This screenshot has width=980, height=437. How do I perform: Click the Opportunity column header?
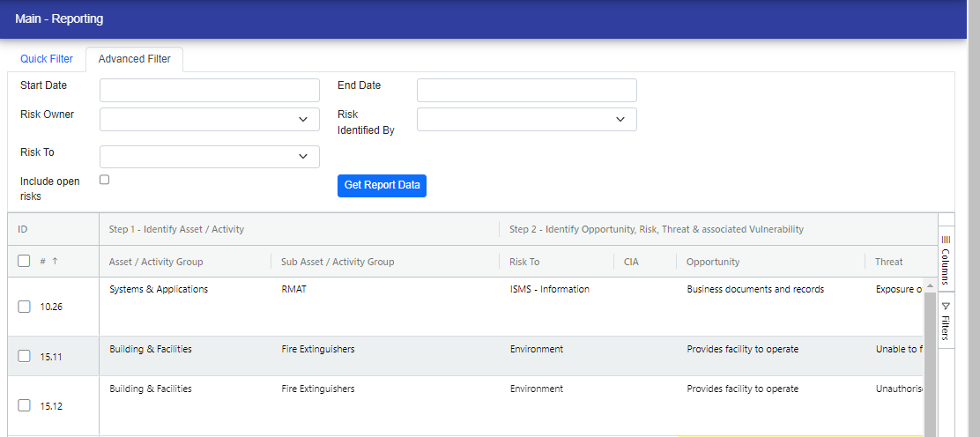coord(713,262)
